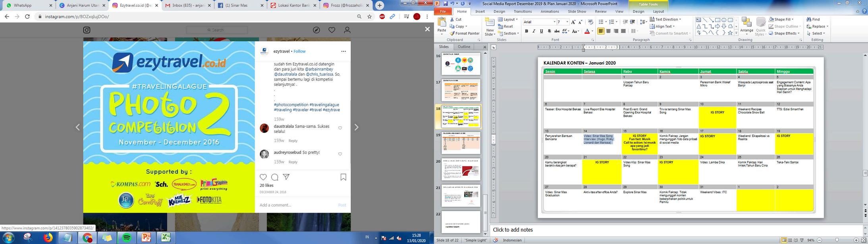Screen dimensions: 868x244
Task: Open Text Direction dropdown
Action: [x=665, y=19]
